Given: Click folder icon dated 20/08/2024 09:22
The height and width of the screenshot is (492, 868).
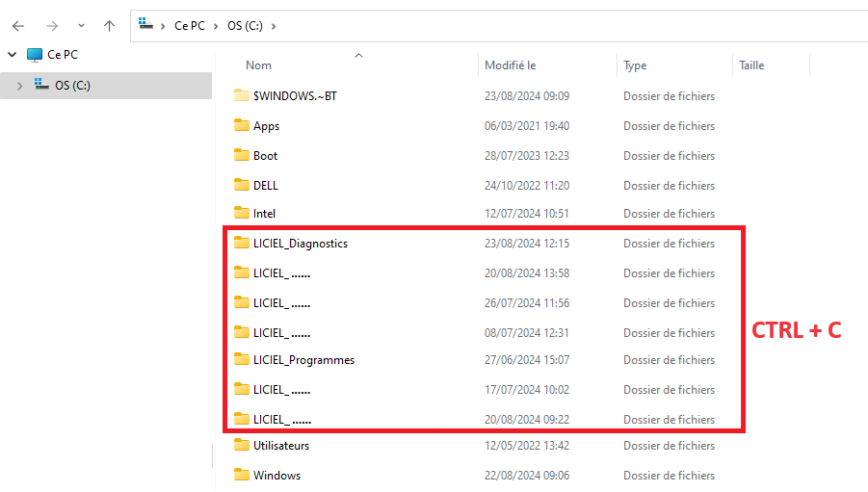Looking at the screenshot, I should point(242,419).
